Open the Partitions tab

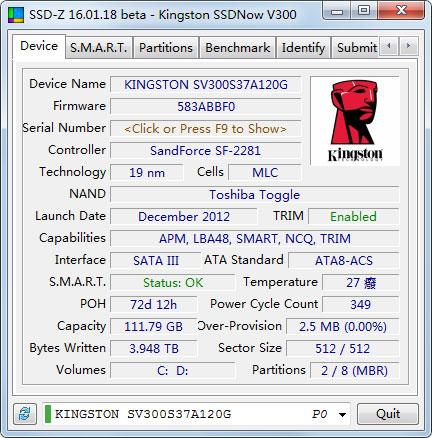click(x=166, y=48)
